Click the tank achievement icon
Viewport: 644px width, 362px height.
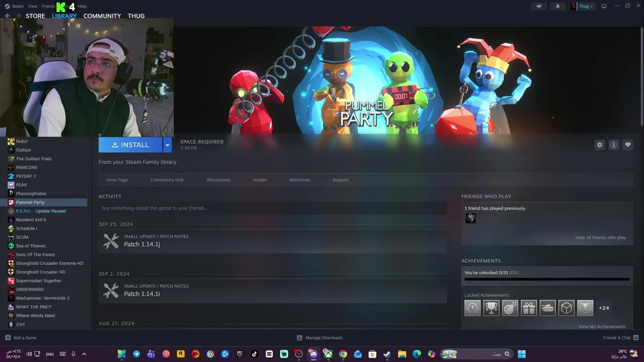click(x=547, y=308)
